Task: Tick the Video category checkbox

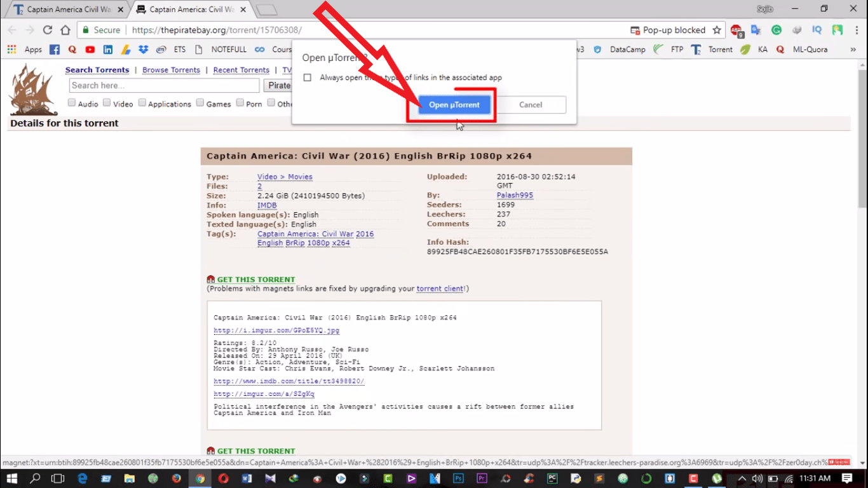Action: click(x=107, y=102)
